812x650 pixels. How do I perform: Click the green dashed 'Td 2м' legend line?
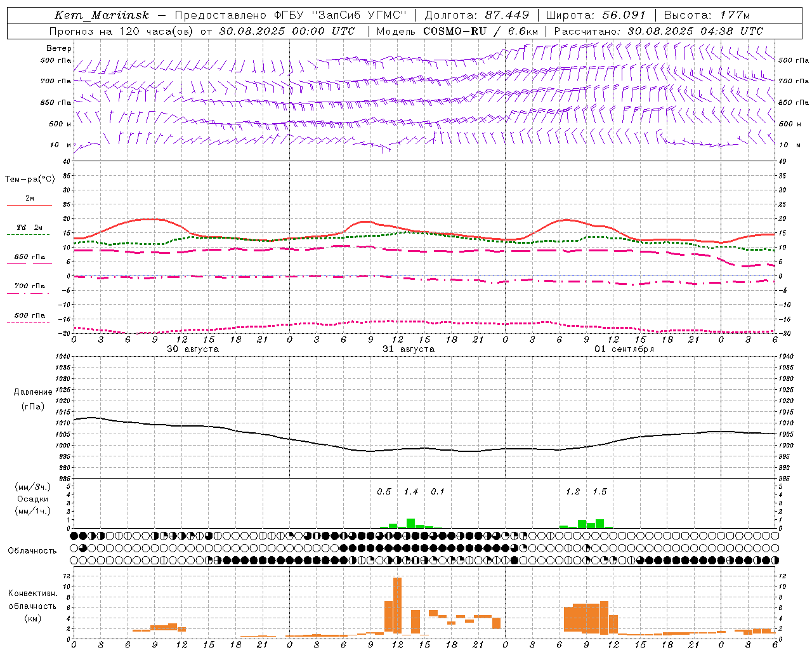coord(28,234)
